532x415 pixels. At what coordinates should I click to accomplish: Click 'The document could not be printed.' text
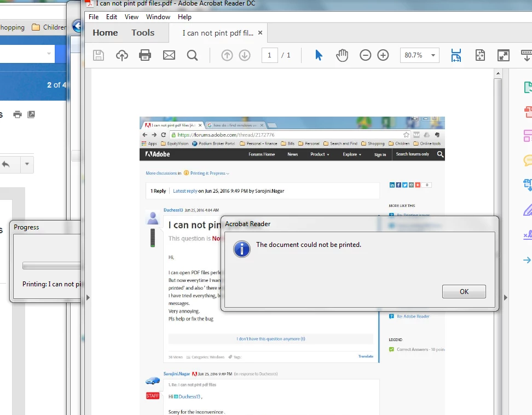click(308, 245)
